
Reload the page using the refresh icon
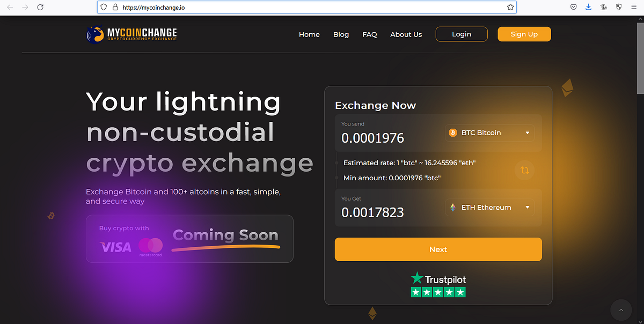tap(40, 7)
